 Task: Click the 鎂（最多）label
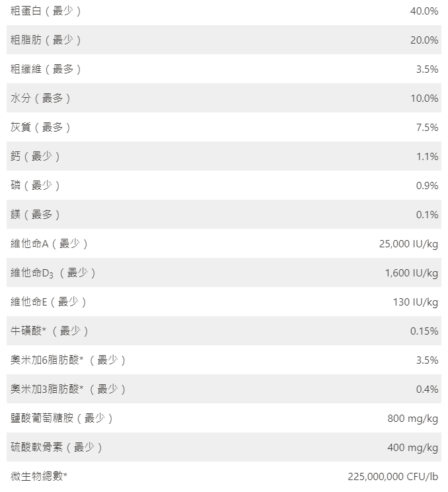[x=36, y=215]
